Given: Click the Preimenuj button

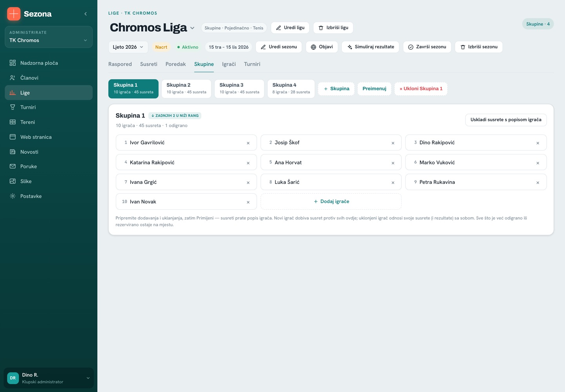Looking at the screenshot, I should [374, 89].
